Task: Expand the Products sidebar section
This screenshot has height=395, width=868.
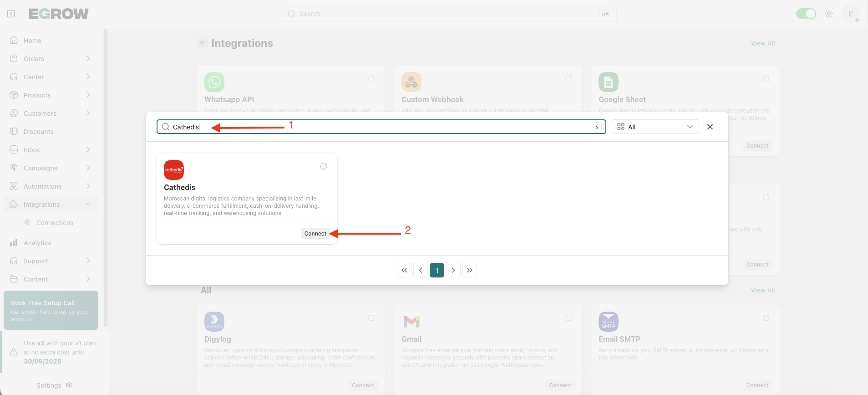Action: pos(88,95)
